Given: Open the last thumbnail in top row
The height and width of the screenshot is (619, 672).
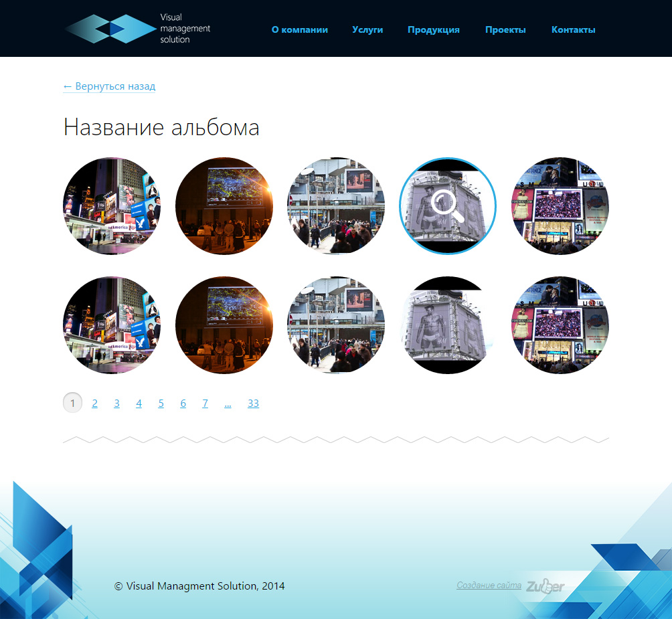Looking at the screenshot, I should tap(560, 206).
